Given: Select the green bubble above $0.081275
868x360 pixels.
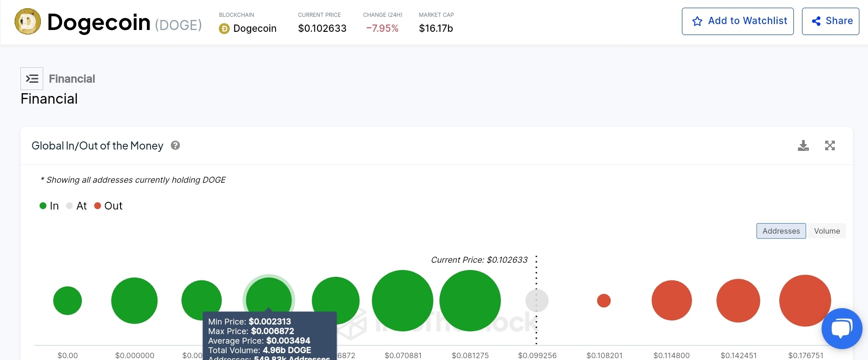Looking at the screenshot, I should (x=470, y=300).
